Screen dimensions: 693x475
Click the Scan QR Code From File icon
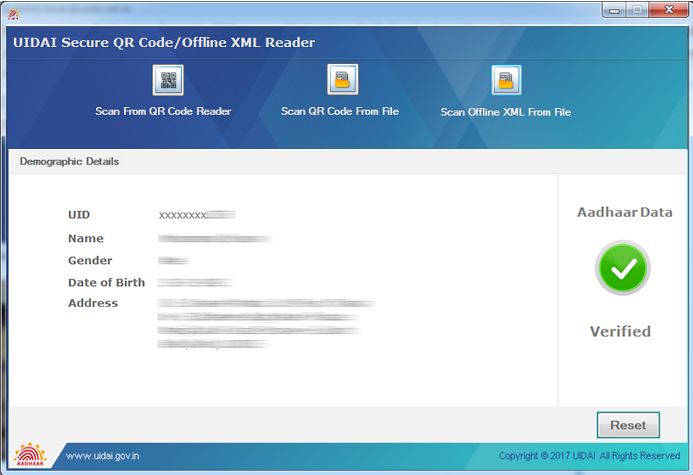[343, 80]
